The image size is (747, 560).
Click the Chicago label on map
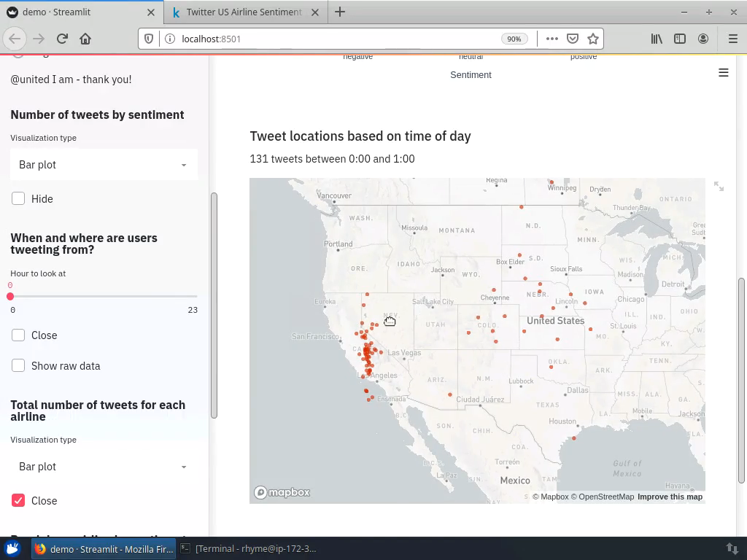631,299
